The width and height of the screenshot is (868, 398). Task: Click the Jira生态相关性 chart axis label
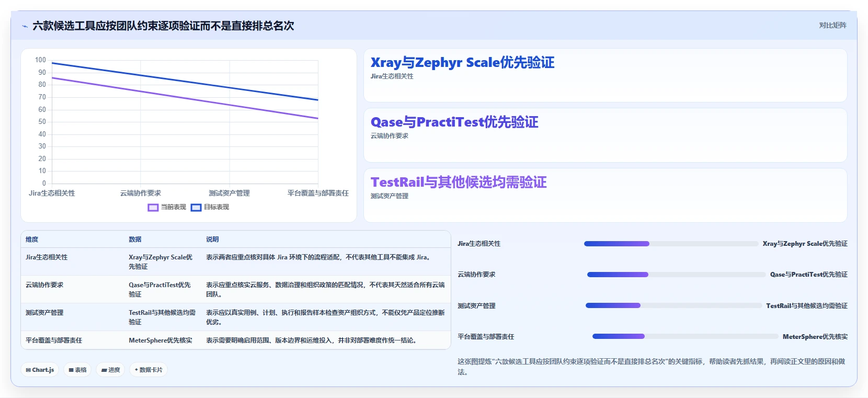point(52,193)
